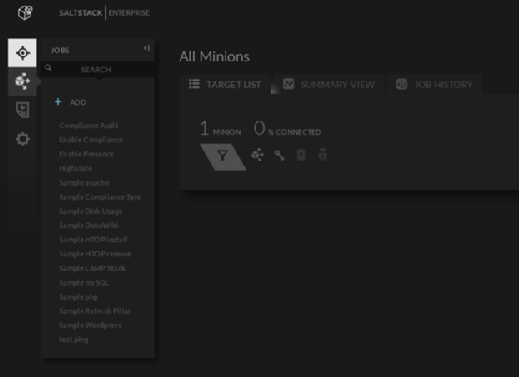This screenshot has height=377, width=519.
Task: Click the ADD job label
Action: [x=78, y=102]
